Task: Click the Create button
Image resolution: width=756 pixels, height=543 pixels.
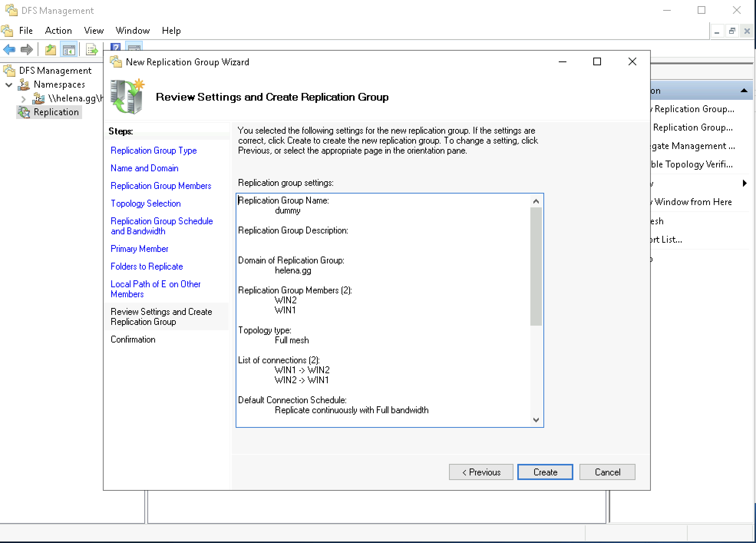Action: pyautogui.click(x=545, y=472)
